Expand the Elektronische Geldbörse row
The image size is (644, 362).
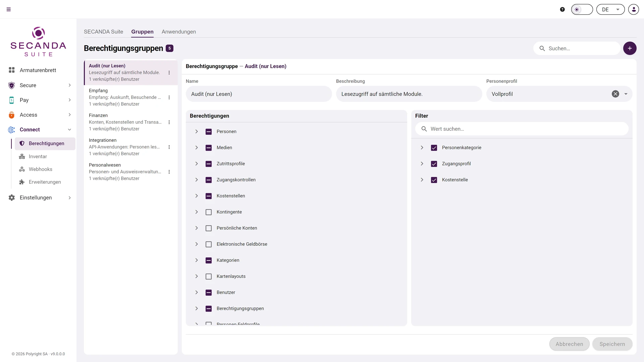tap(197, 244)
